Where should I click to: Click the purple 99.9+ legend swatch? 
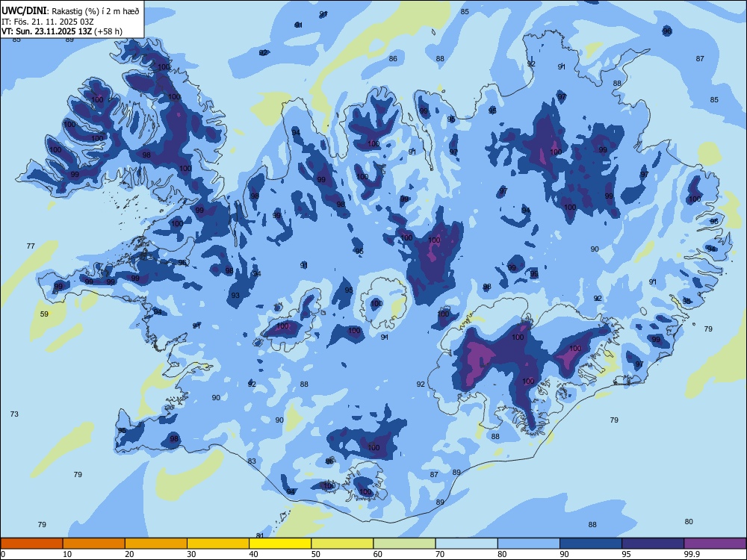click(715, 544)
